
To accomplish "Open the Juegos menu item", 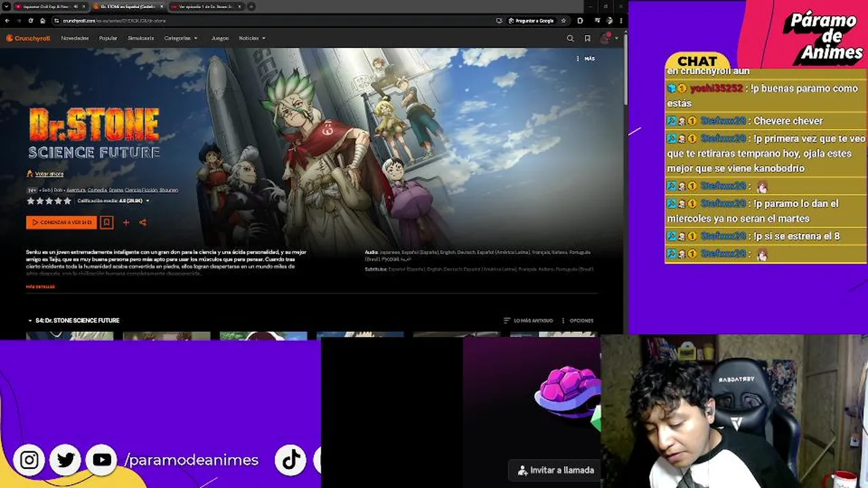I will 220,39.
